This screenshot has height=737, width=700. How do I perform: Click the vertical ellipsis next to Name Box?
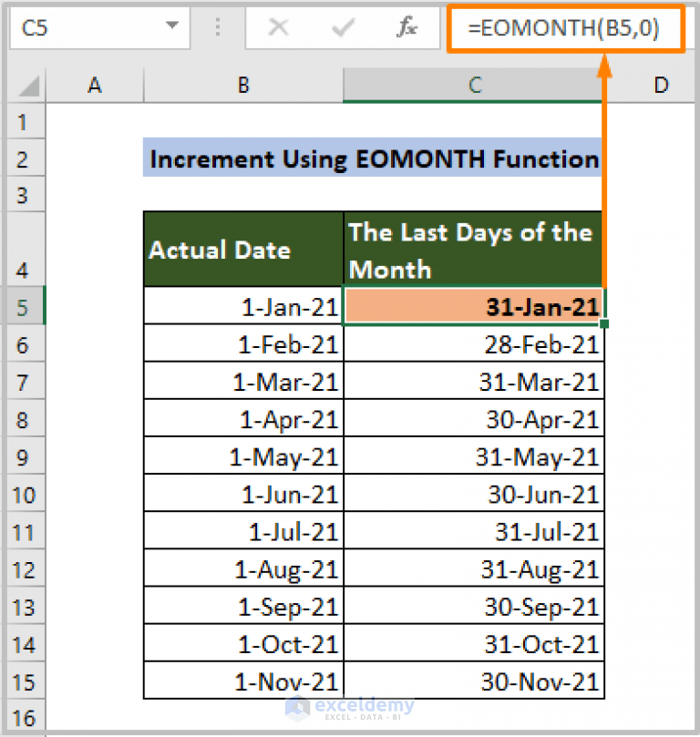click(x=218, y=28)
